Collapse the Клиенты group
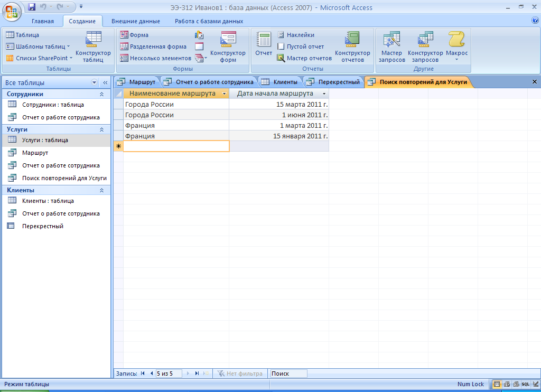 pos(102,190)
